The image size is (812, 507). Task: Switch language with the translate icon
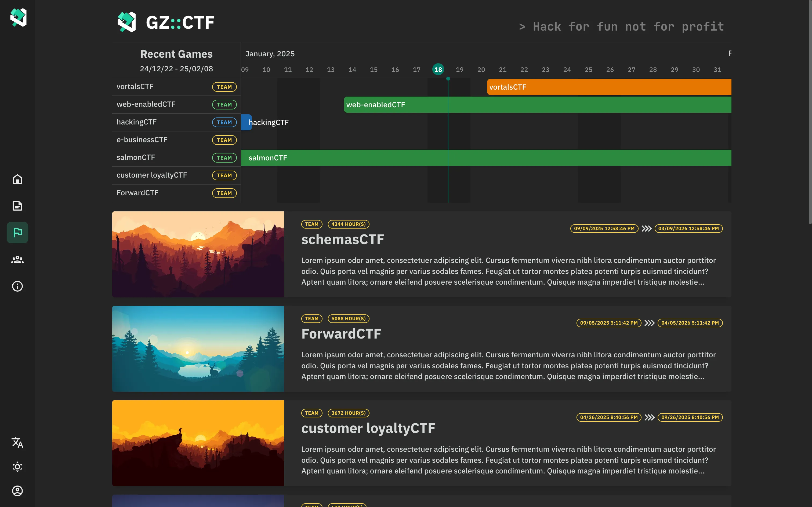(x=17, y=443)
